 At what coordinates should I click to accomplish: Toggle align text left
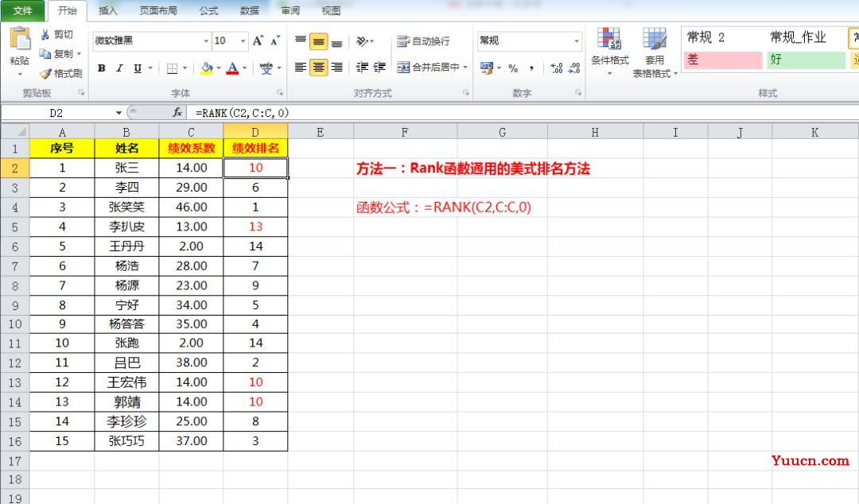coord(300,68)
